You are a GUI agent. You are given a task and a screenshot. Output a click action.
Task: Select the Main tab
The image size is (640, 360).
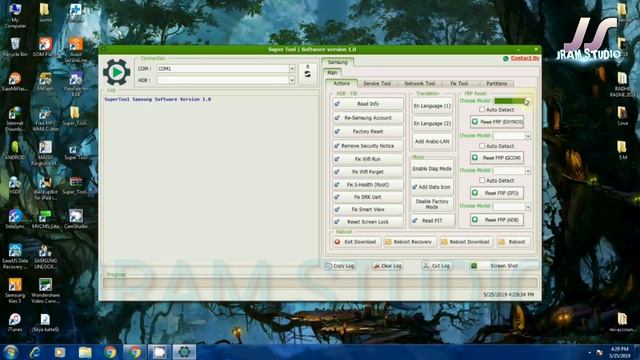[332, 73]
